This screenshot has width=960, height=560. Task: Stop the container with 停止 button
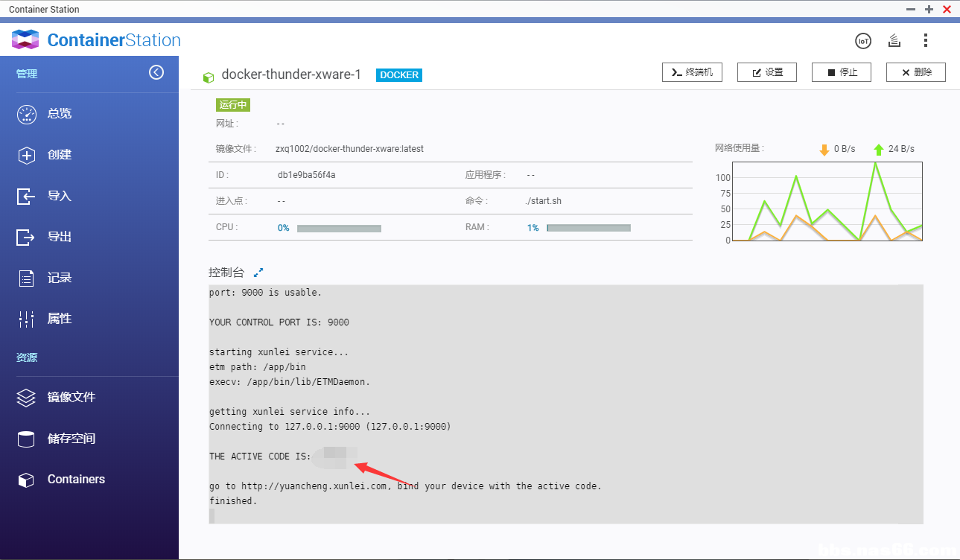[841, 72]
